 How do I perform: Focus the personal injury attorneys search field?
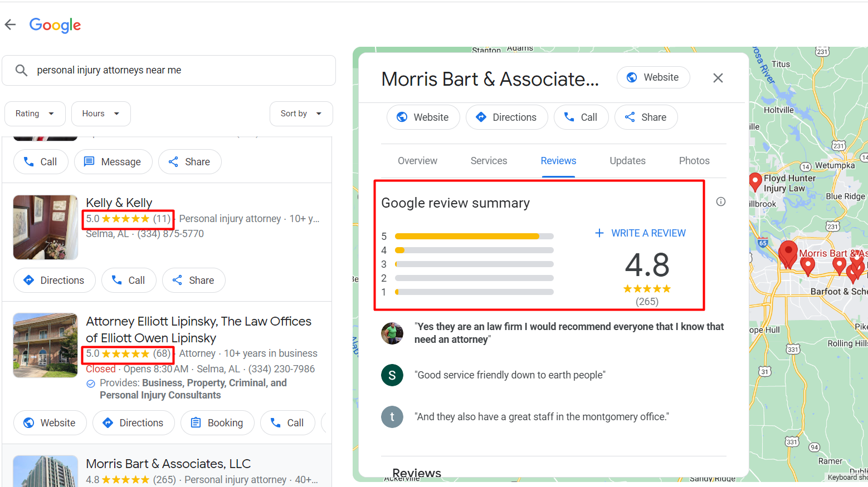pos(169,70)
